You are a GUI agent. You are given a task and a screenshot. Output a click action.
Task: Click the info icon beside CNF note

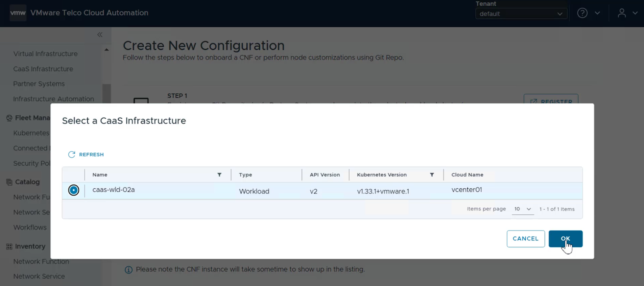(128, 270)
